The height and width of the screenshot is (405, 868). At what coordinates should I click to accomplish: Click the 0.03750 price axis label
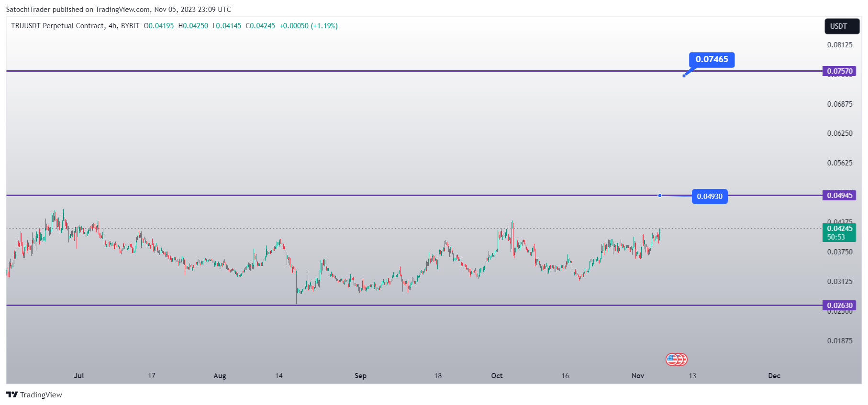tap(840, 252)
